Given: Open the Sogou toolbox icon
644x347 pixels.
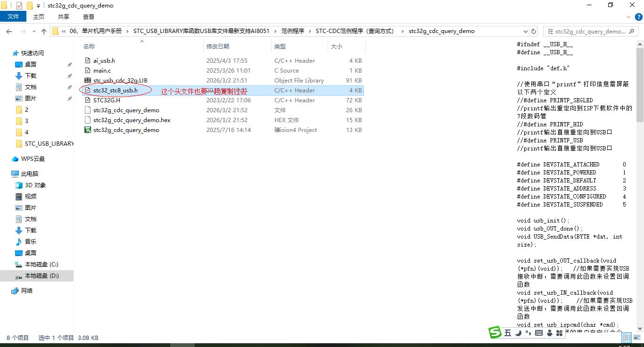Looking at the screenshot, I should (559, 332).
